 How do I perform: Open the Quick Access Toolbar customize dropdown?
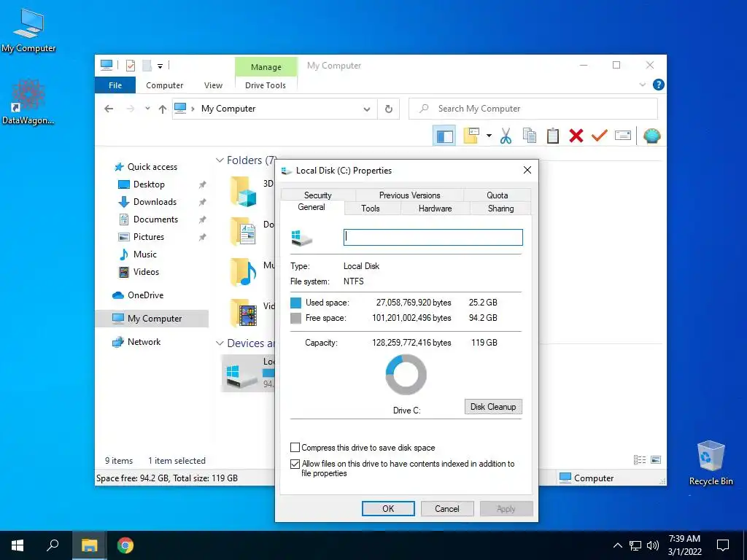(160, 66)
